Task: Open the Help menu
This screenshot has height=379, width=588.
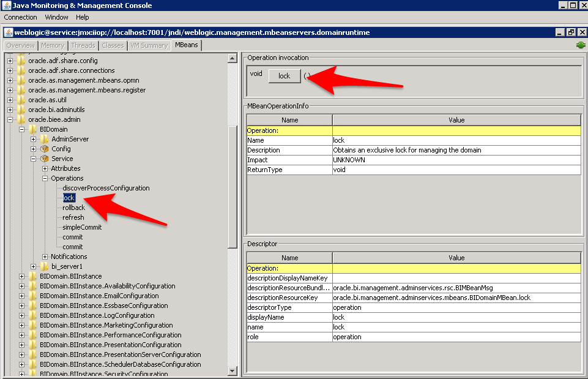Action: click(82, 17)
